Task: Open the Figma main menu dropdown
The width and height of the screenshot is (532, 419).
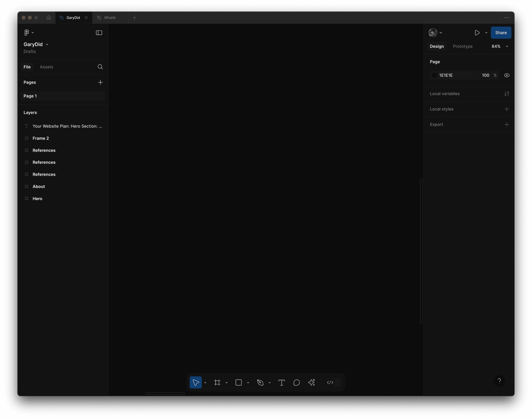Action: coord(29,33)
